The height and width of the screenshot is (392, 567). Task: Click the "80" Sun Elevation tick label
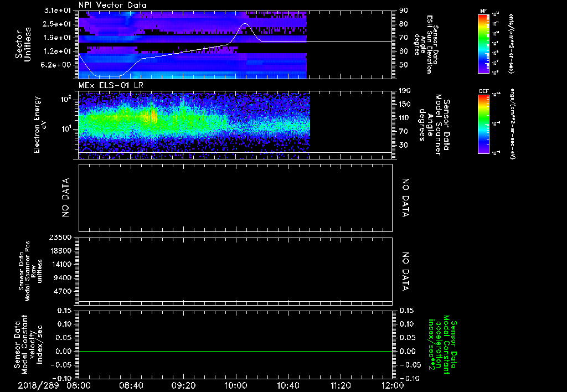pos(404,24)
